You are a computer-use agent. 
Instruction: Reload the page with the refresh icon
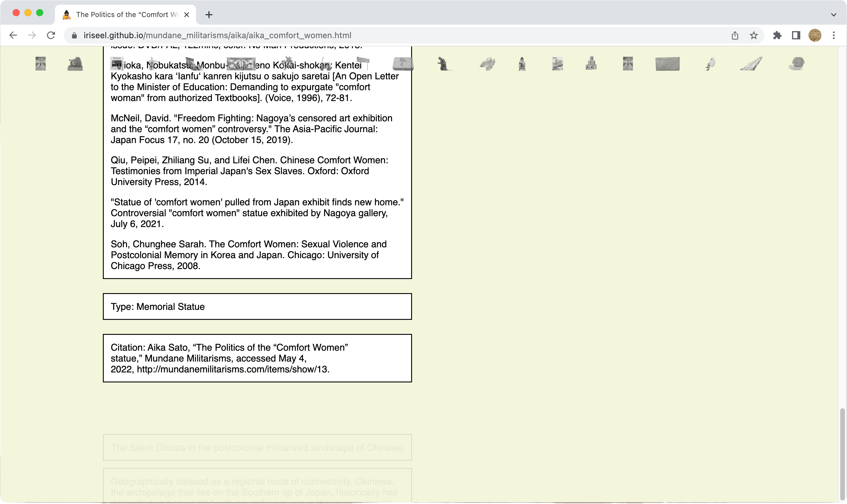[51, 35]
